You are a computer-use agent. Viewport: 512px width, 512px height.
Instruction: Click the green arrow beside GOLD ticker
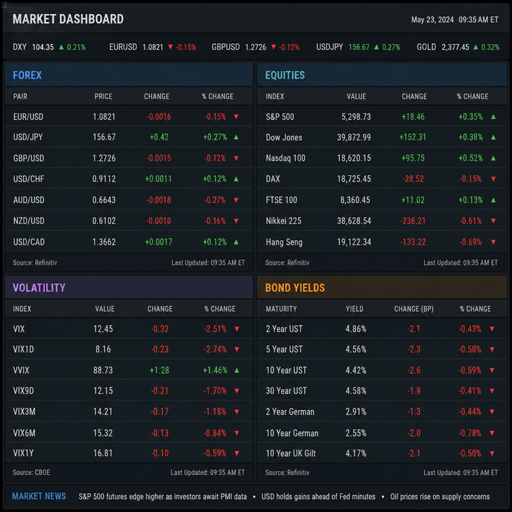click(x=476, y=47)
